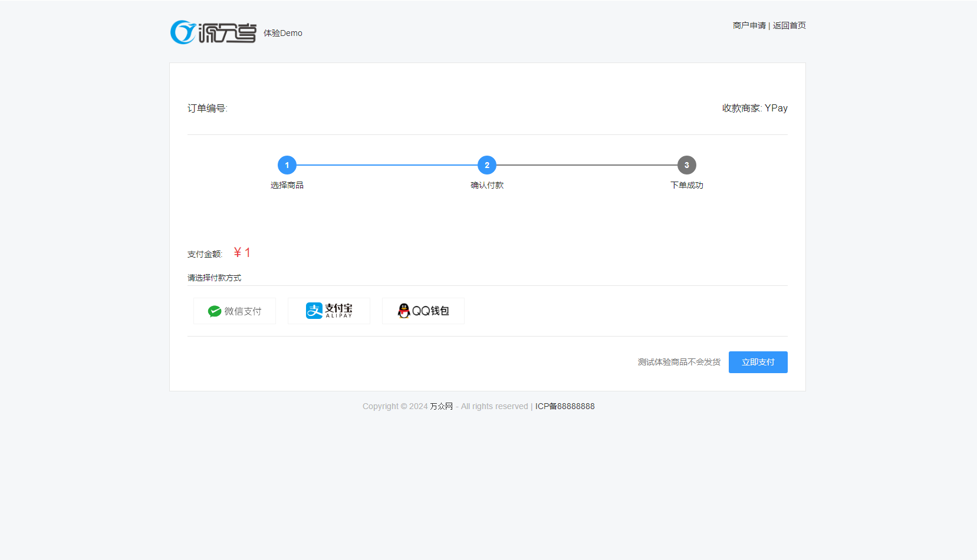Image resolution: width=977 pixels, height=560 pixels.
Task: Choose 支付宝 Alipay as the payment method
Action: pyautogui.click(x=329, y=311)
